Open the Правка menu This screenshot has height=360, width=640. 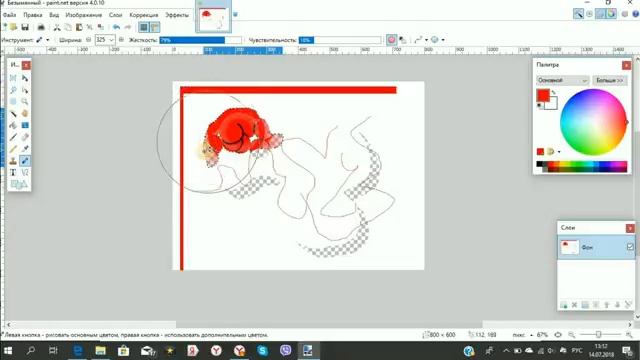point(33,15)
